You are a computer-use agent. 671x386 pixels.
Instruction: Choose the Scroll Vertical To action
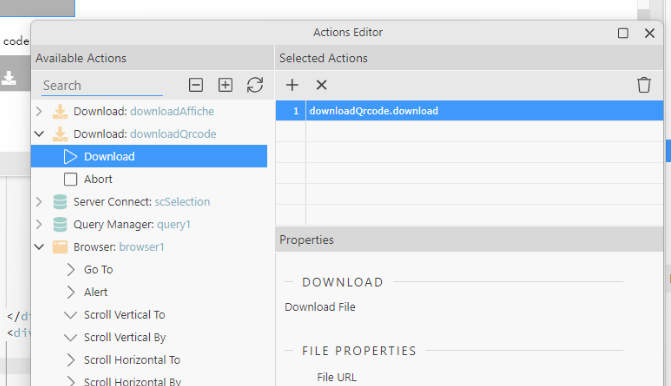tap(125, 315)
